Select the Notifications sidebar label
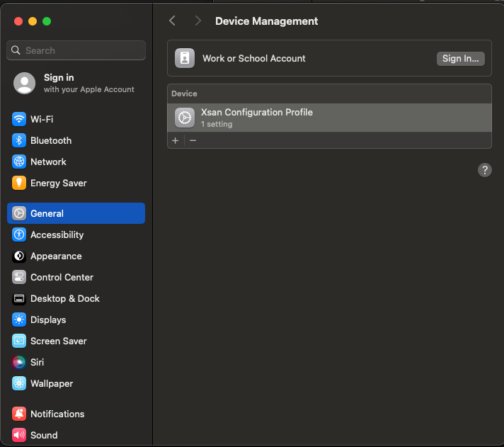The image size is (504, 447). [57, 414]
